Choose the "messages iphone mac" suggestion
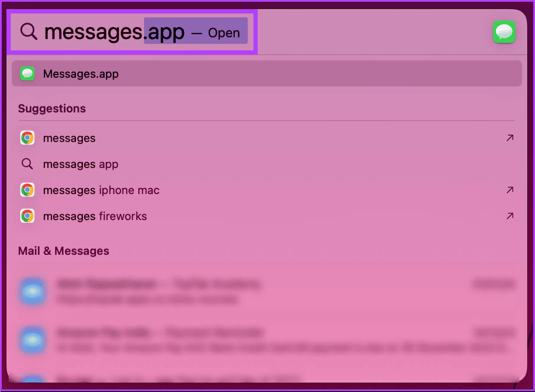 click(266, 190)
